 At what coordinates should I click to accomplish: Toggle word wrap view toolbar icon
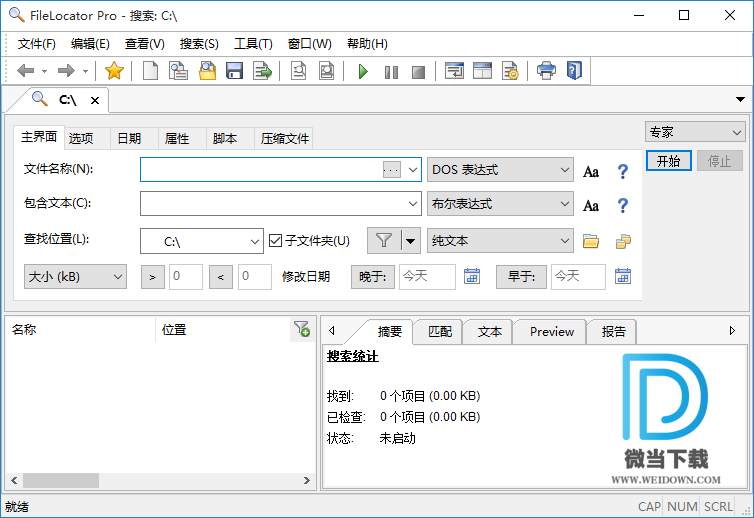454,71
